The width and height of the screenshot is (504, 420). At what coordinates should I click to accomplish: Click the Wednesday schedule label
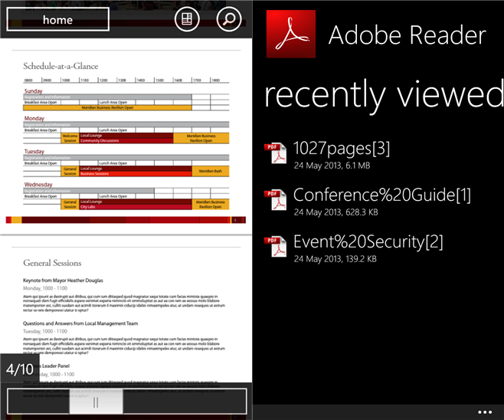point(38,184)
